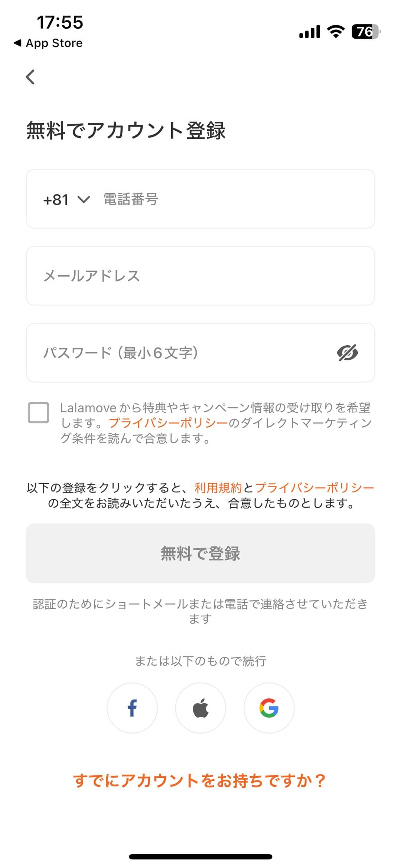Tap the 無料で登録 register button
Screen dimensions: 401x868
coord(200,553)
